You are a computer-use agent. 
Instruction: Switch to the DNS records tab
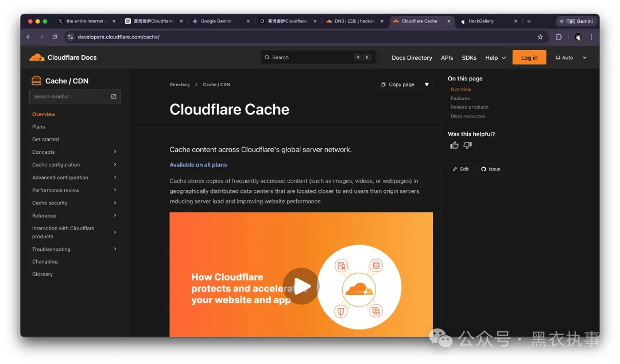tap(355, 21)
